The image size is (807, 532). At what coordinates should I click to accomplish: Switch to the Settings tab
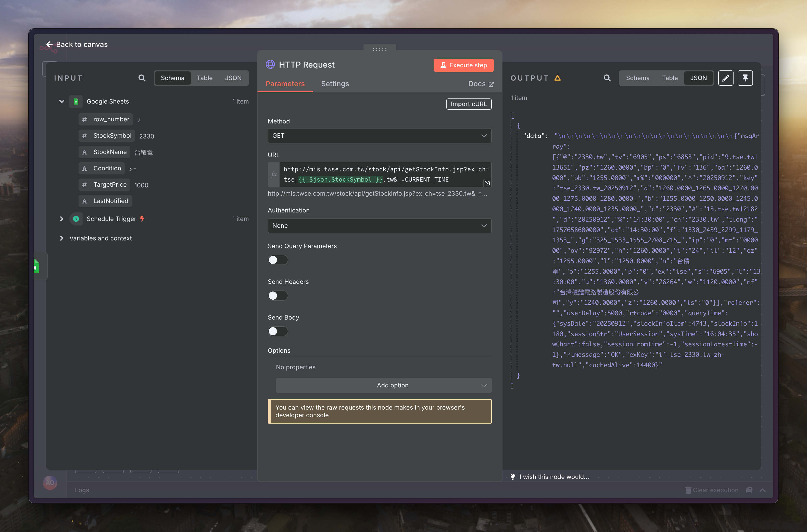pyautogui.click(x=335, y=84)
